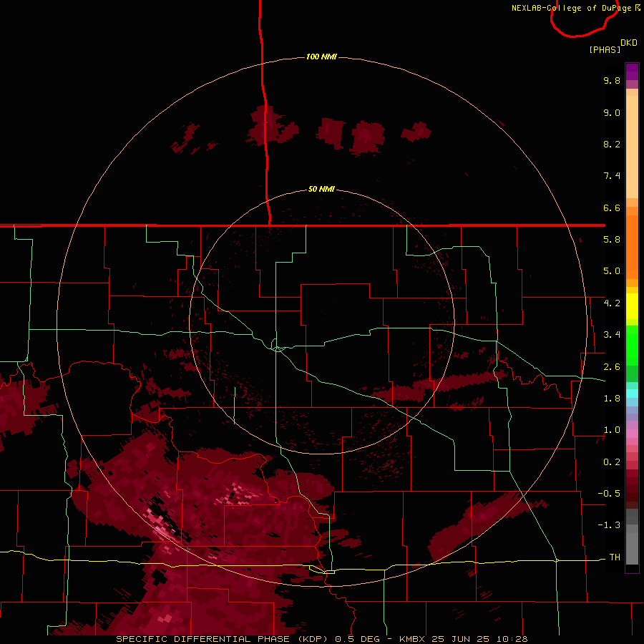Click the 3.4 value on the color scale

[x=612, y=335]
